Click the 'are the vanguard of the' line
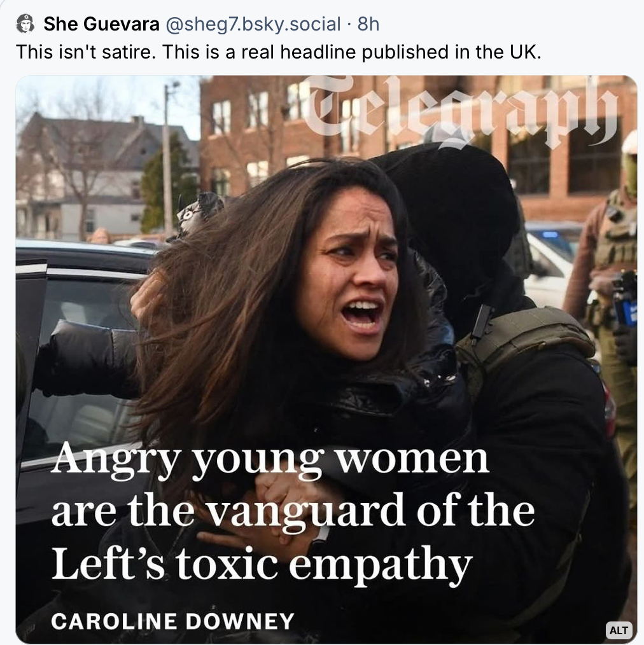 click(x=293, y=511)
